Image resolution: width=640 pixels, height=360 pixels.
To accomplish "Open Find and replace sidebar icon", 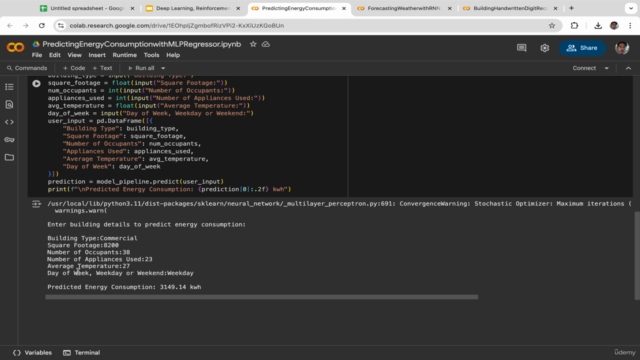I will click(9, 104).
